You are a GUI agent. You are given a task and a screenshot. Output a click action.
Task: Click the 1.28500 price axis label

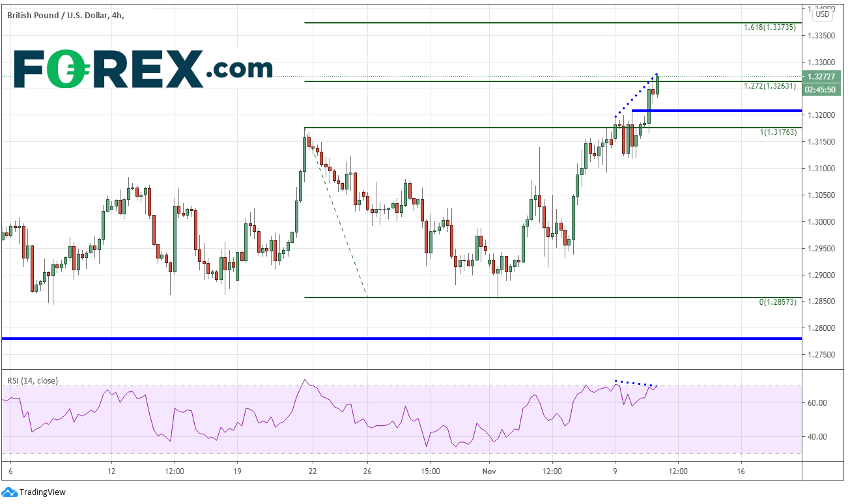coord(821,302)
